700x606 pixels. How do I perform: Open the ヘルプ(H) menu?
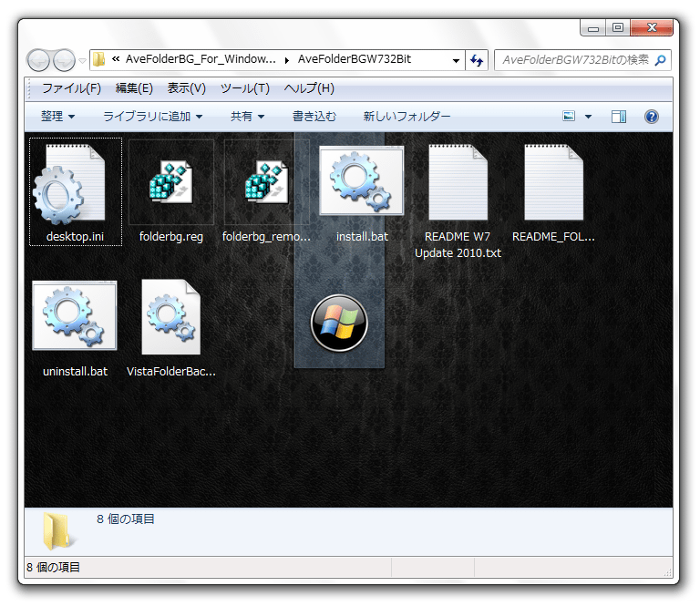309,88
